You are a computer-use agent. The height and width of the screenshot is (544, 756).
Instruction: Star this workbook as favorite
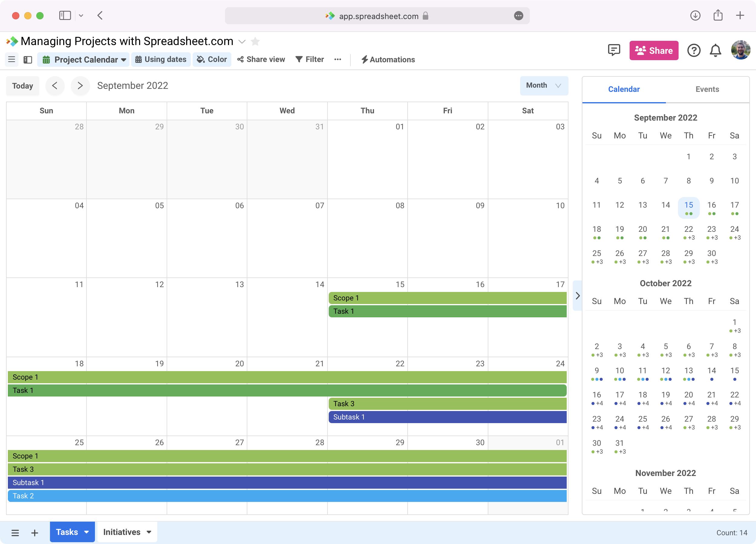[255, 41]
